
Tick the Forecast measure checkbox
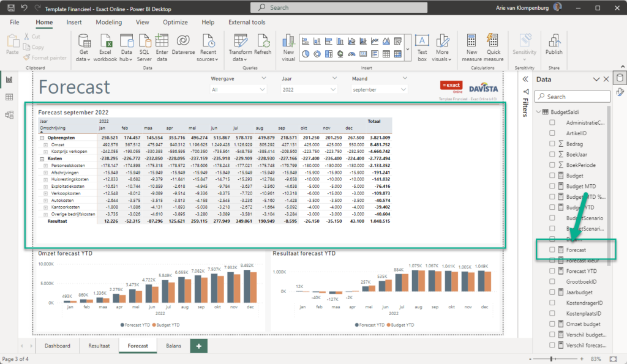click(552, 250)
